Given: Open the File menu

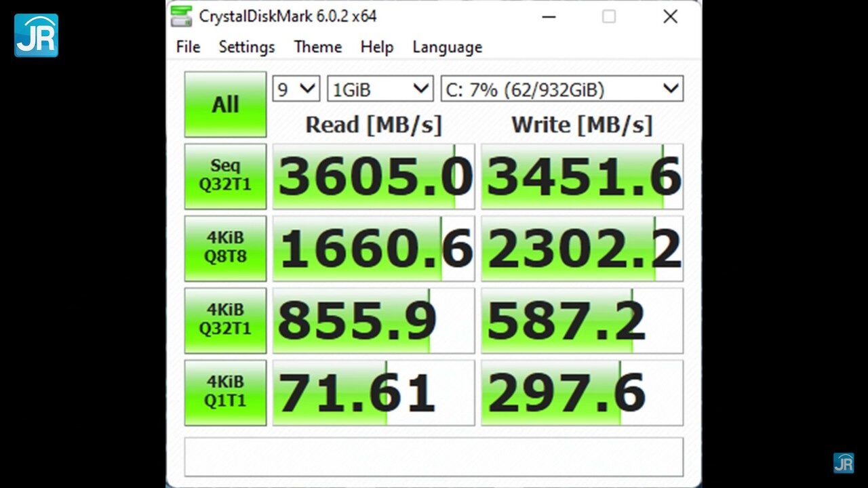Looking at the screenshot, I should click(188, 47).
